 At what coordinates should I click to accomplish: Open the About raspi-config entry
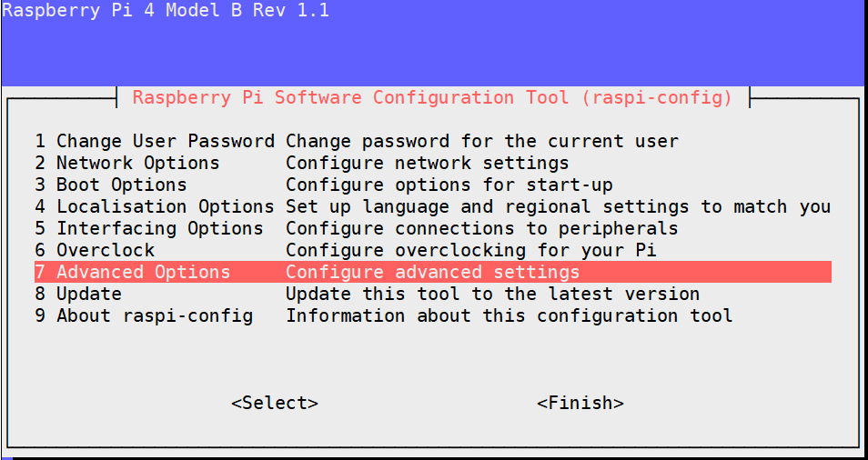144,315
